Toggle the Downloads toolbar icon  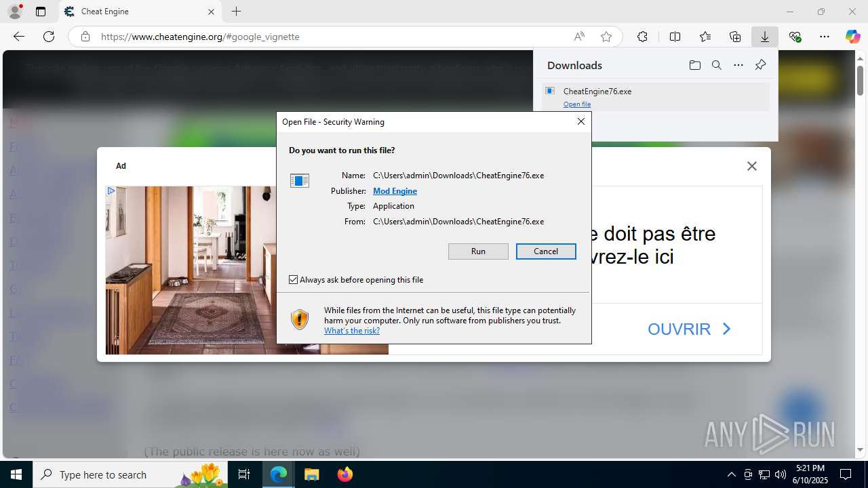click(765, 37)
